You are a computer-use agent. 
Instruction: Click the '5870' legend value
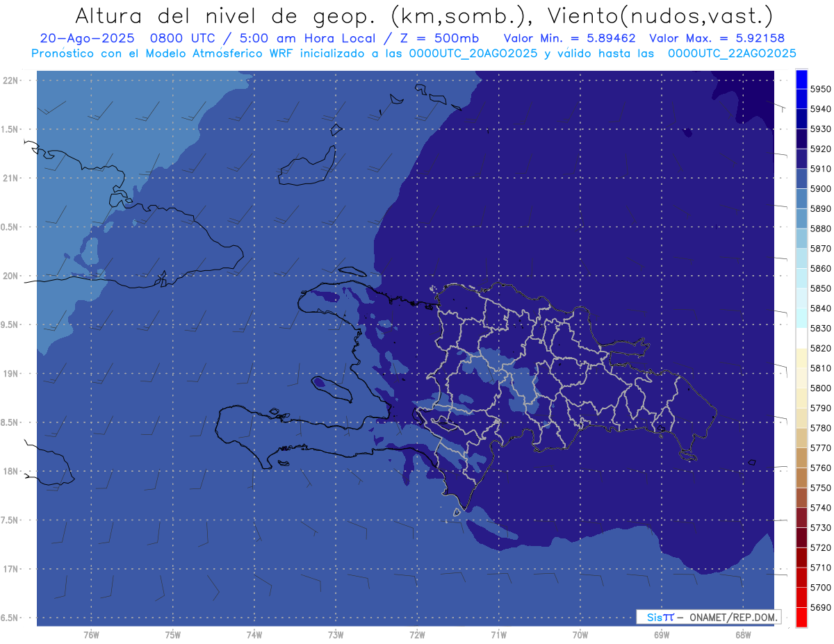821,248
